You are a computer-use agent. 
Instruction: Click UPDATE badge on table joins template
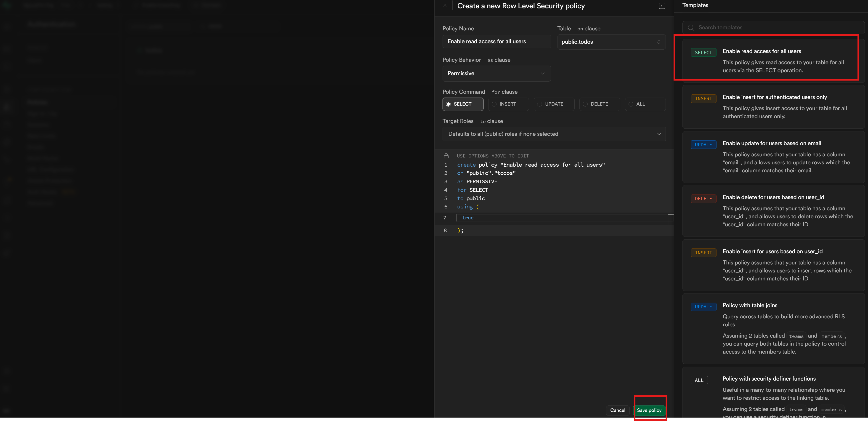[703, 307]
